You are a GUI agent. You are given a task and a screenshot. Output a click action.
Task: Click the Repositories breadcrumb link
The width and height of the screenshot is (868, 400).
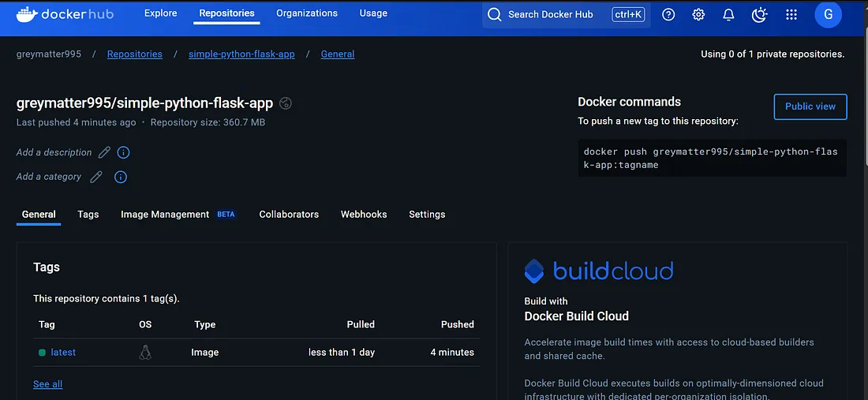(x=134, y=54)
